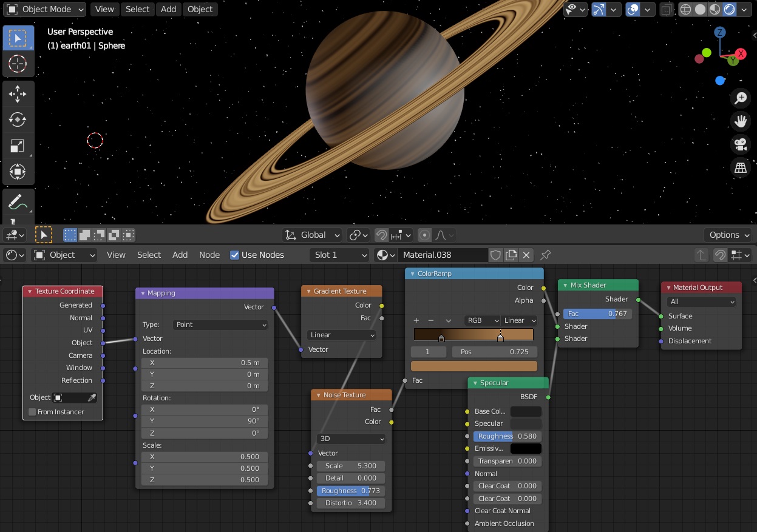
Task: Toggle fake user shield for material
Action: 496,255
